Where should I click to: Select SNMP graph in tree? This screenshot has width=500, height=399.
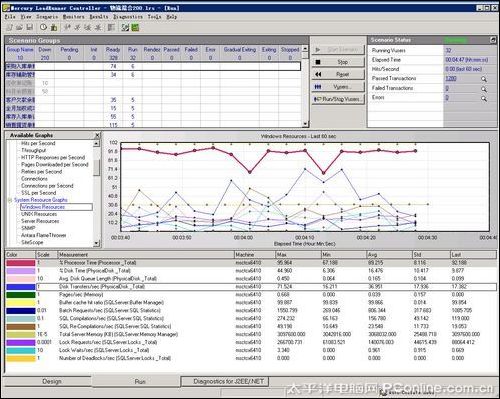(28, 228)
